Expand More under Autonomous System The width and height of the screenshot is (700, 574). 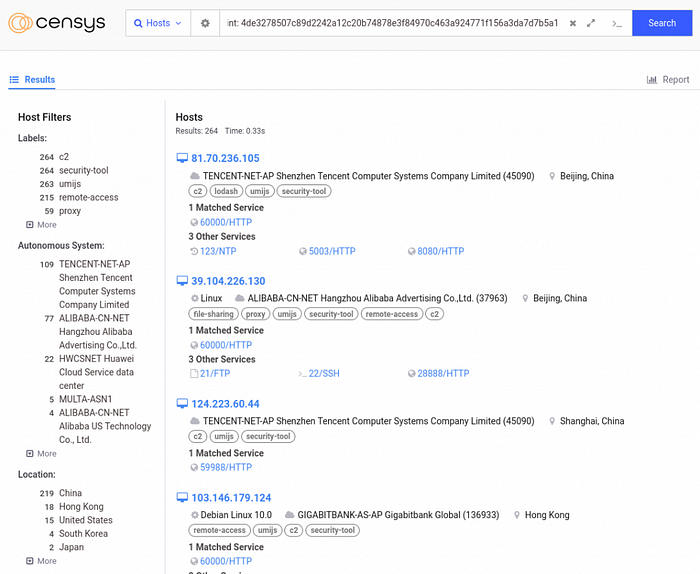tap(42, 453)
